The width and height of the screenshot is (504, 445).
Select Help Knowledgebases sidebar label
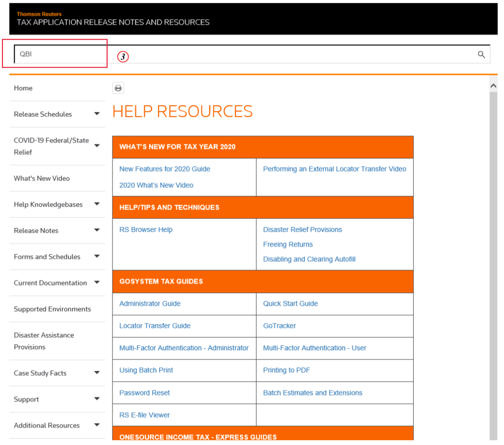[48, 205]
